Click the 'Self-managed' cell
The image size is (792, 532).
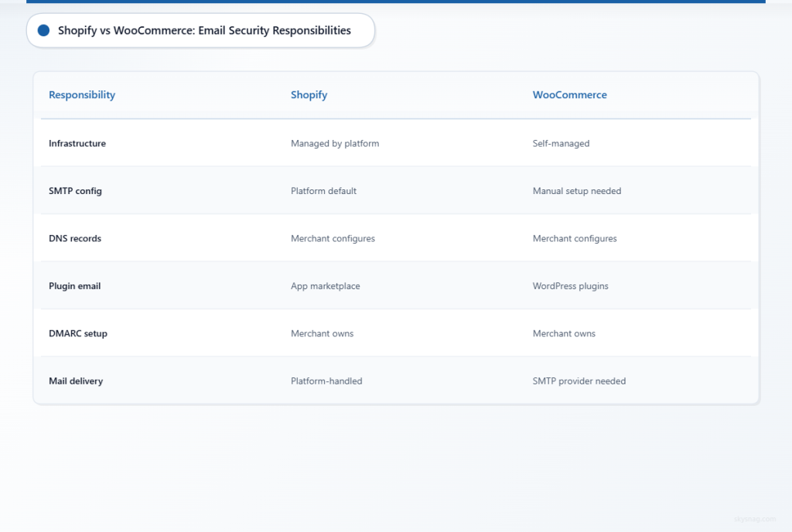[x=561, y=143]
